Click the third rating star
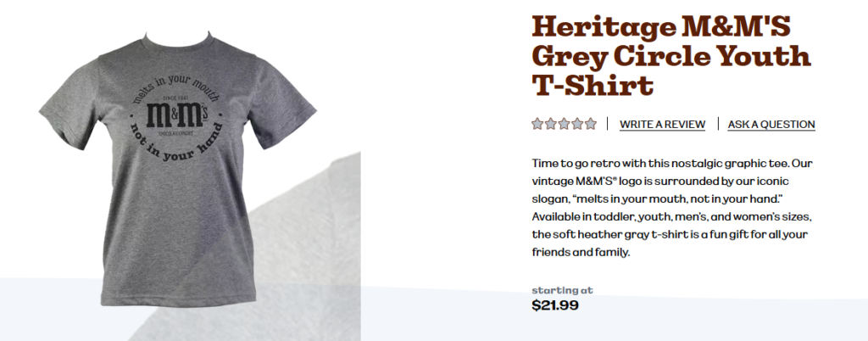Screen dimensions: 868x341 [x=564, y=124]
